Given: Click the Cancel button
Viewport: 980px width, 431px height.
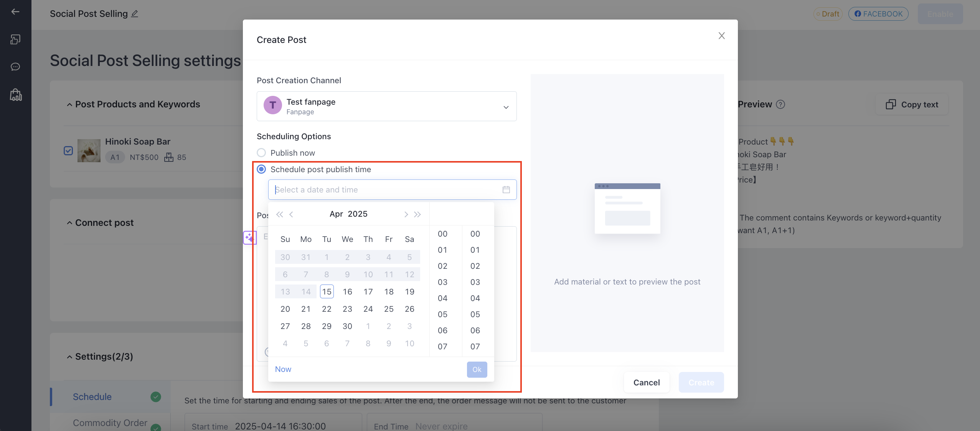Looking at the screenshot, I should click(x=647, y=383).
